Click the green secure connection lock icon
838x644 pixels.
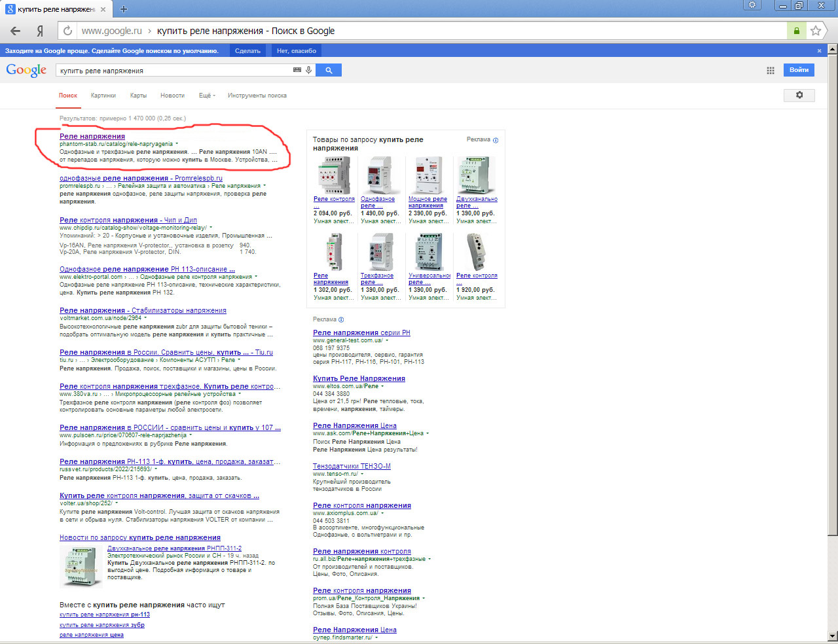pyautogui.click(x=796, y=31)
